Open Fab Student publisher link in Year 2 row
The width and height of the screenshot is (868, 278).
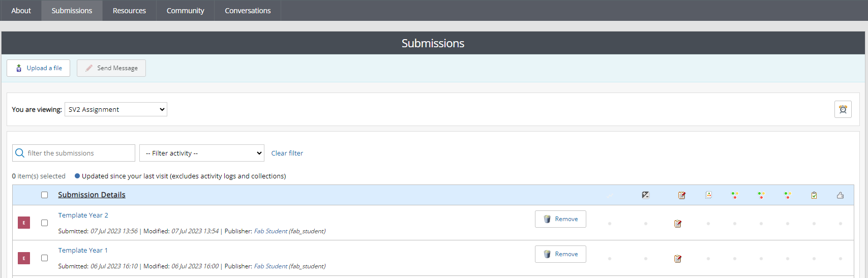(271, 231)
